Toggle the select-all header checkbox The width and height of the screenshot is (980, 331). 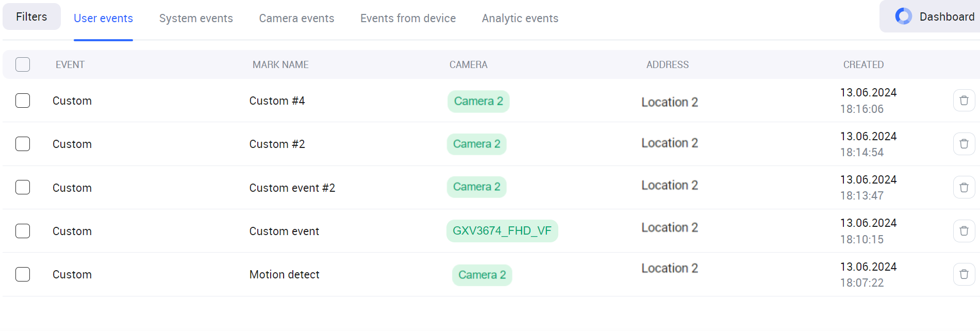(x=23, y=64)
